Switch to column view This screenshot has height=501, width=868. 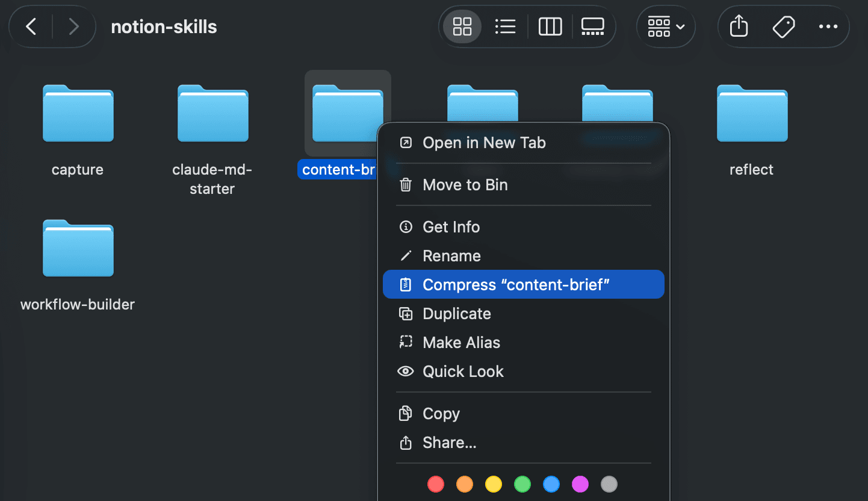550,26
